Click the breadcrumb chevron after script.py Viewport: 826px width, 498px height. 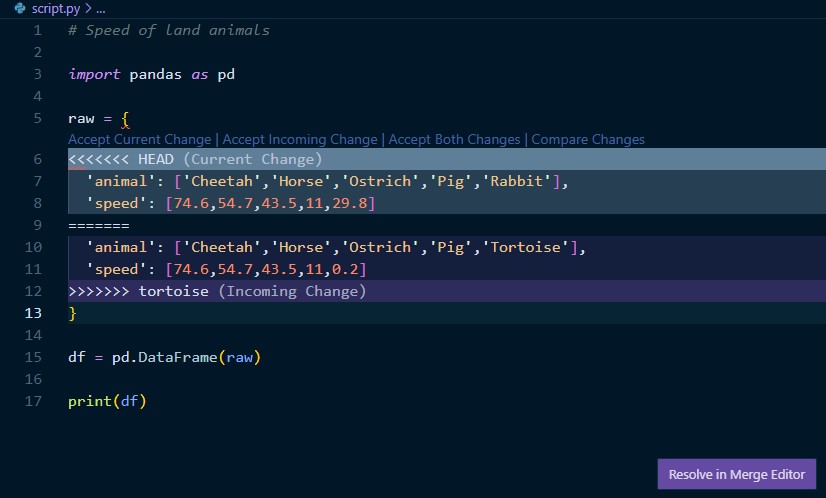coord(88,8)
